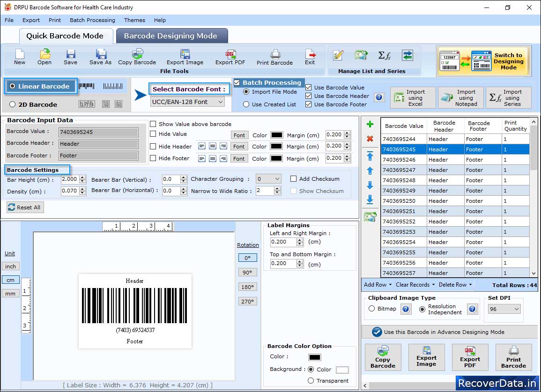Image resolution: width=541 pixels, height=392 pixels.
Task: Click the Exit icon
Action: (310, 57)
